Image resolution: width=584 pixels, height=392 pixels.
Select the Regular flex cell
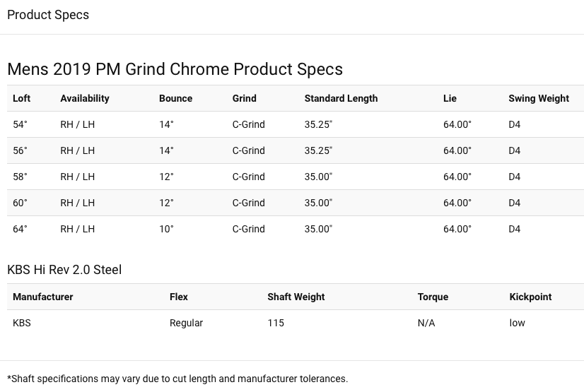[x=186, y=323]
